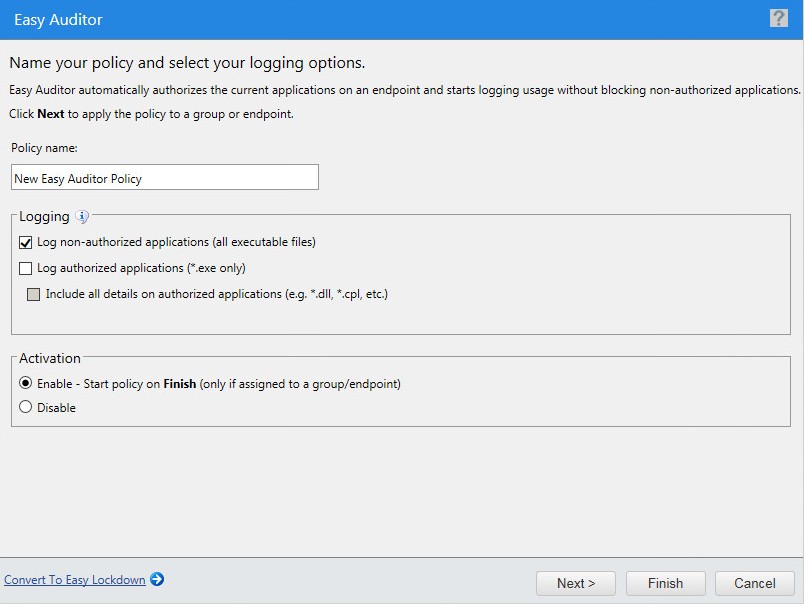Screen dimensions: 804x604
Task: Select the Disable radio button
Action: [x=26, y=407]
